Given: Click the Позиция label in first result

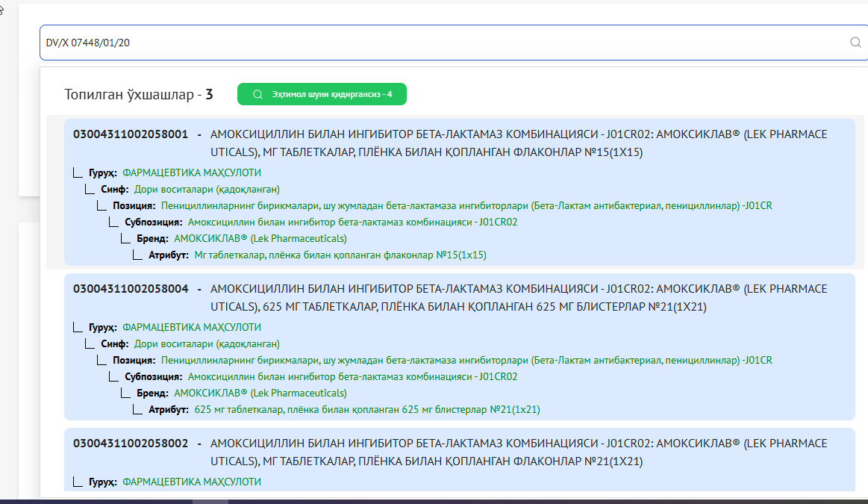Looking at the screenshot, I should [134, 206].
